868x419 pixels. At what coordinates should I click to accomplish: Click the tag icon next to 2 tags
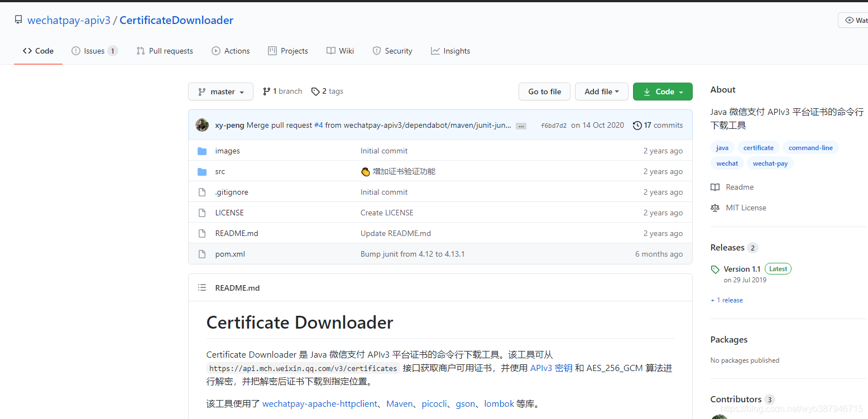[315, 91]
